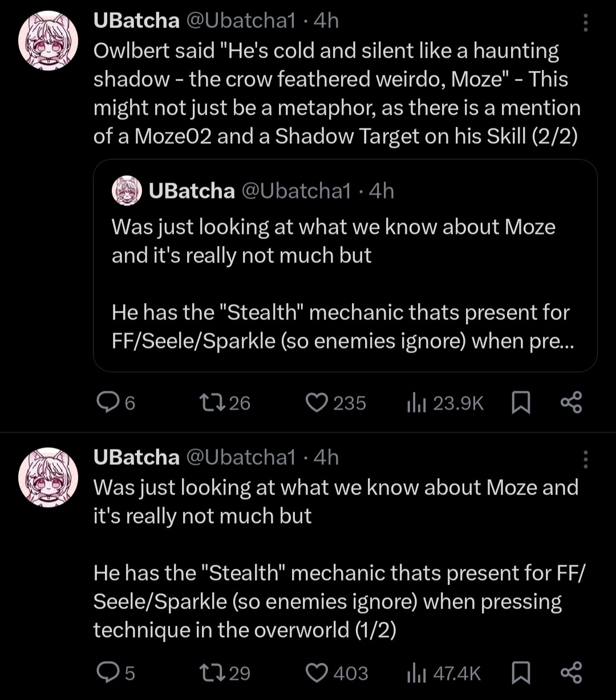Open more options menu on first tweet
Viewport: 616px width, 700px height.
(x=585, y=23)
